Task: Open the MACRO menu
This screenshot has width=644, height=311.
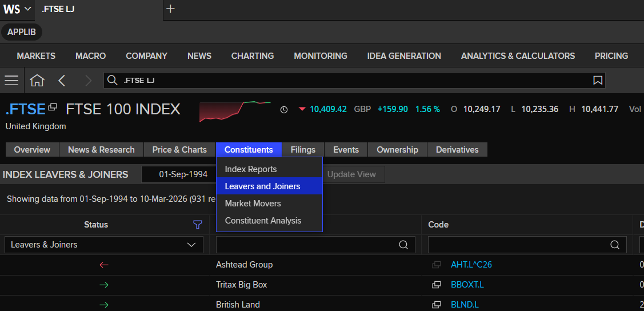Action: coord(91,56)
